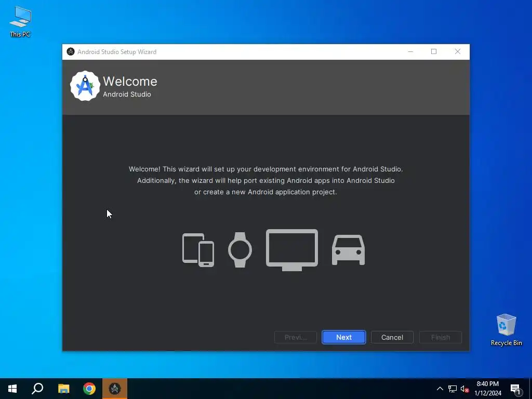Click the Welcome heading text
Image resolution: width=532 pixels, height=399 pixels.
point(130,82)
